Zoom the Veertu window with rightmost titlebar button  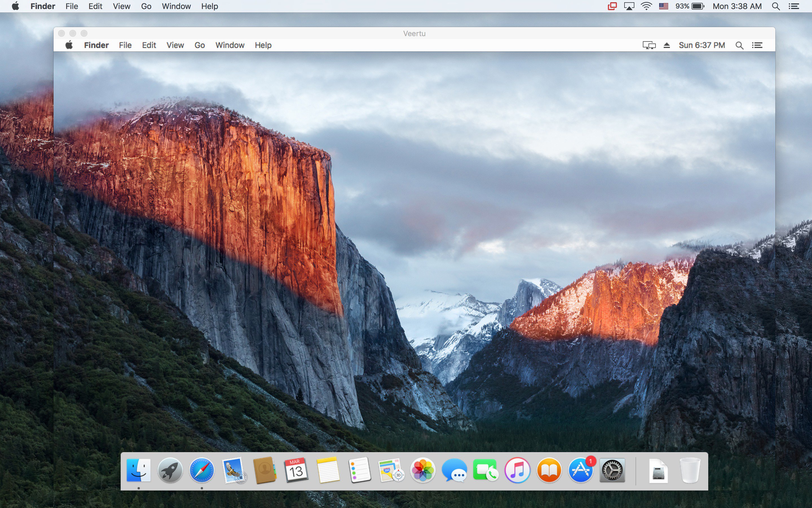click(x=84, y=33)
